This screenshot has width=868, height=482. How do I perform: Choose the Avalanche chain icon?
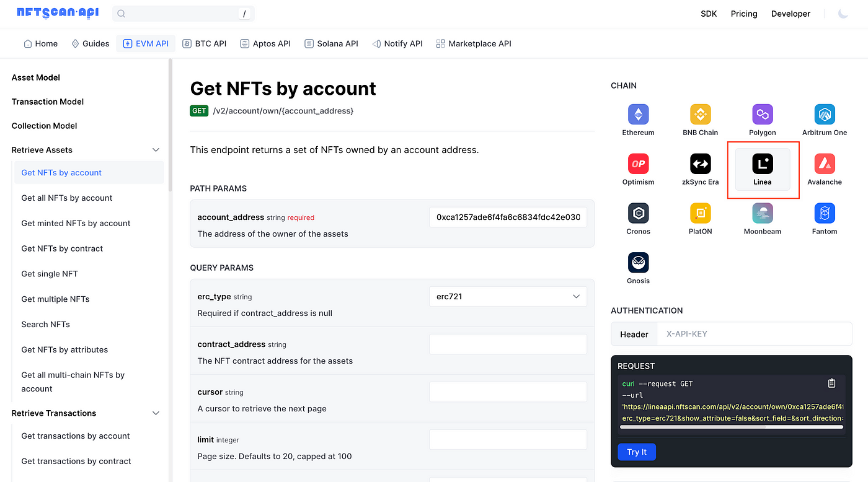point(824,164)
